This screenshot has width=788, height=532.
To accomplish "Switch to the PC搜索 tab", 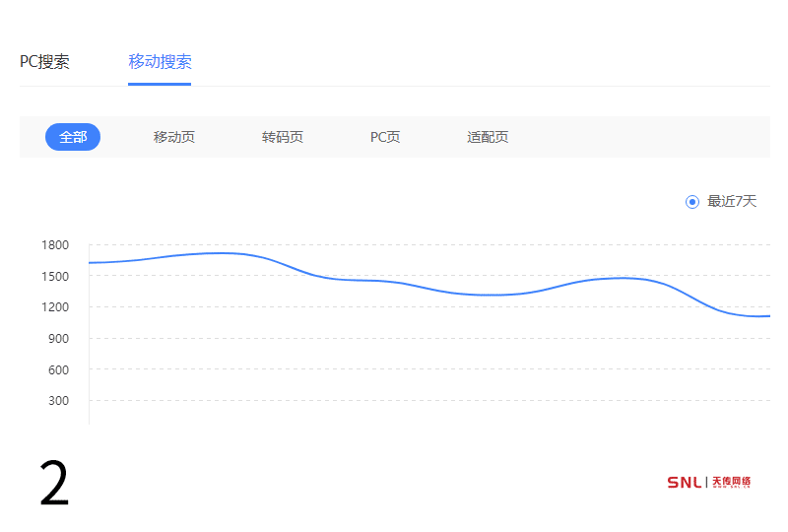I will [44, 62].
